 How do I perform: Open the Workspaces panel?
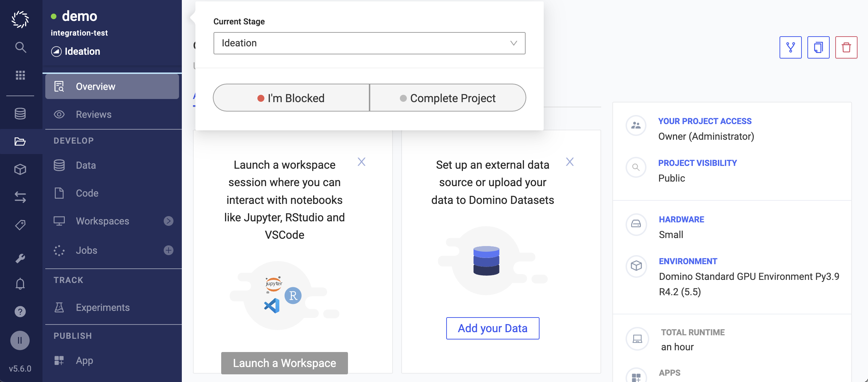pyautogui.click(x=102, y=221)
